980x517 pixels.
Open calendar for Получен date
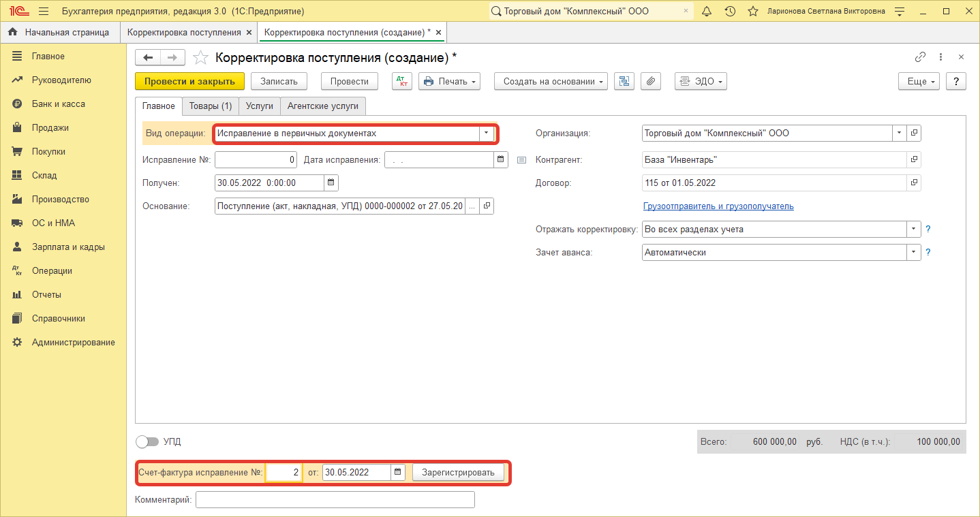pyautogui.click(x=331, y=183)
